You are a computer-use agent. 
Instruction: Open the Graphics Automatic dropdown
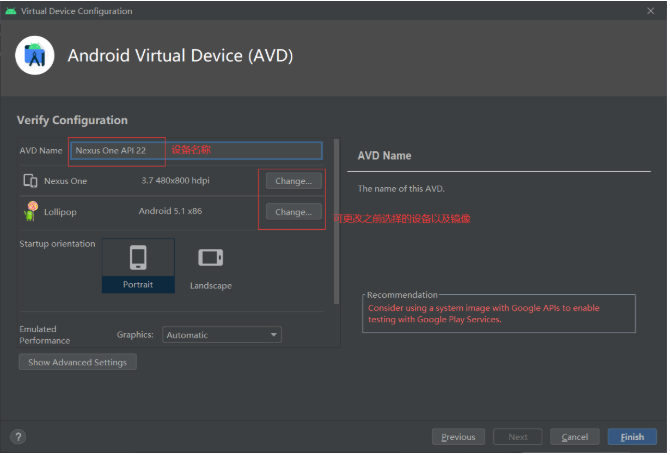222,335
